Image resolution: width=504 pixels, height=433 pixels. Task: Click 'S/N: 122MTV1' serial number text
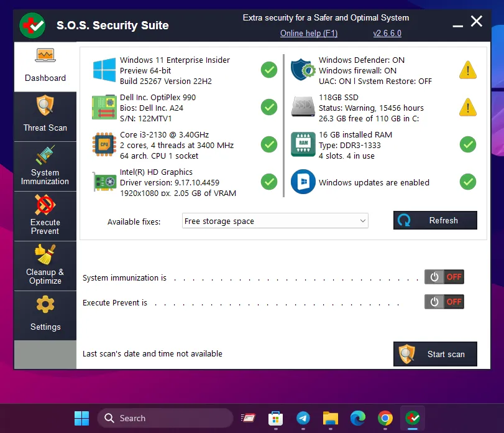click(x=146, y=118)
